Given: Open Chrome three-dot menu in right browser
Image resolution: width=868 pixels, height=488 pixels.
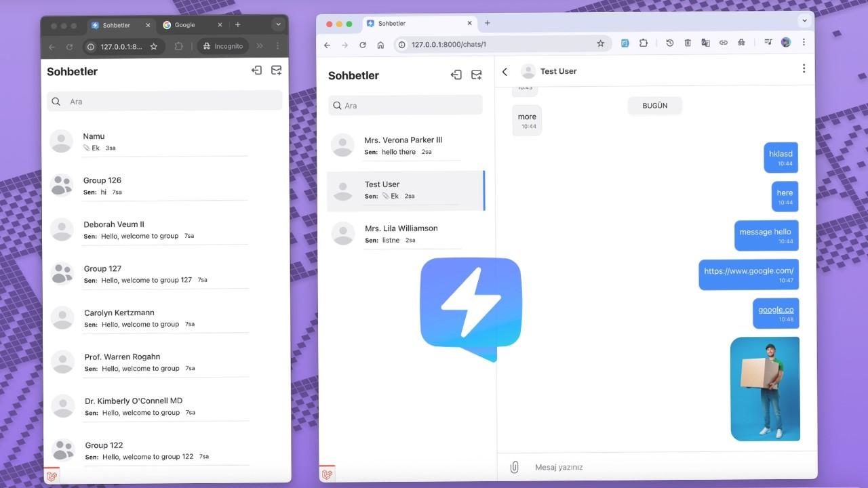Looking at the screenshot, I should coord(804,42).
